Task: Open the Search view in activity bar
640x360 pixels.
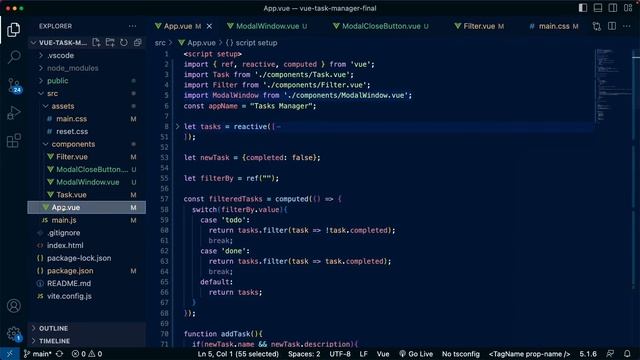Action: (x=14, y=57)
